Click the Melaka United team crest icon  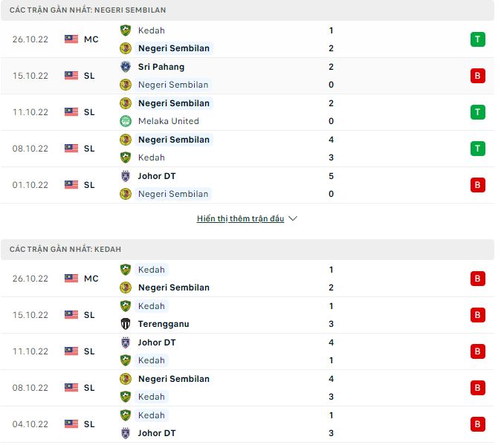126,121
